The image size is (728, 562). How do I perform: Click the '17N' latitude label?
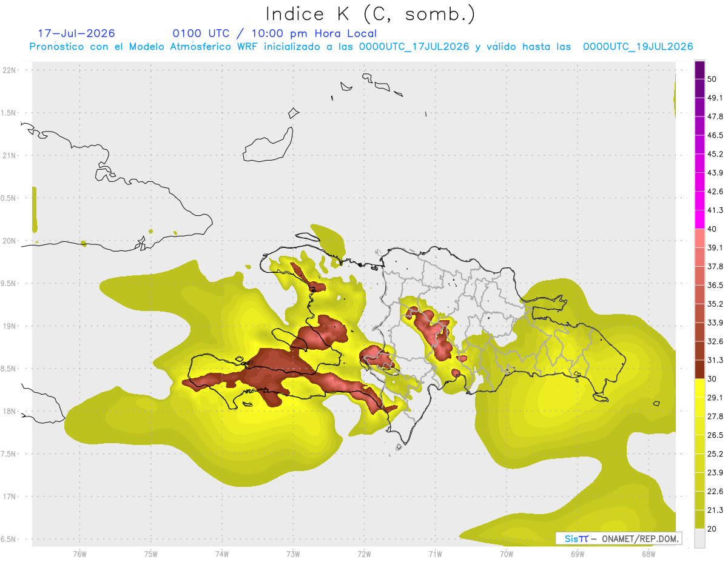pos(9,497)
